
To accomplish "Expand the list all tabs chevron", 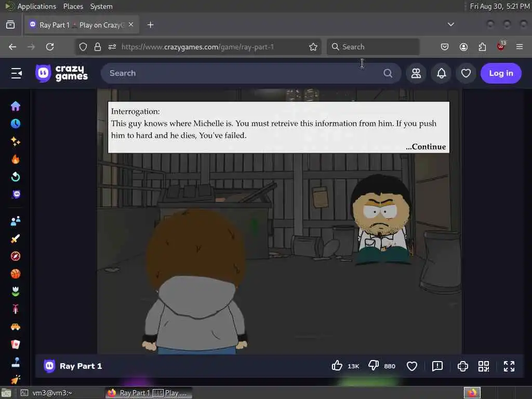I will tap(450, 24).
